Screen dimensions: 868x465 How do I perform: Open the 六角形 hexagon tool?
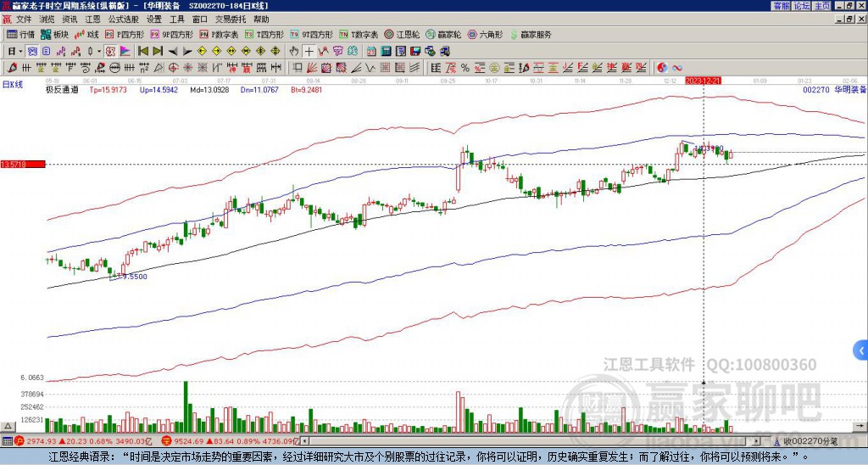tap(486, 34)
